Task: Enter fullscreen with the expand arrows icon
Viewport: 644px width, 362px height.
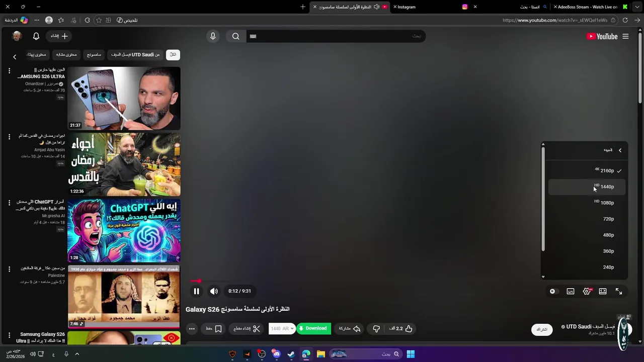Action: 619,291
